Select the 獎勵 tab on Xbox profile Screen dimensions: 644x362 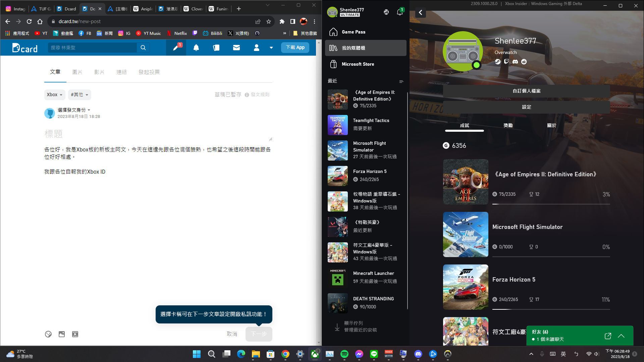[508, 125]
